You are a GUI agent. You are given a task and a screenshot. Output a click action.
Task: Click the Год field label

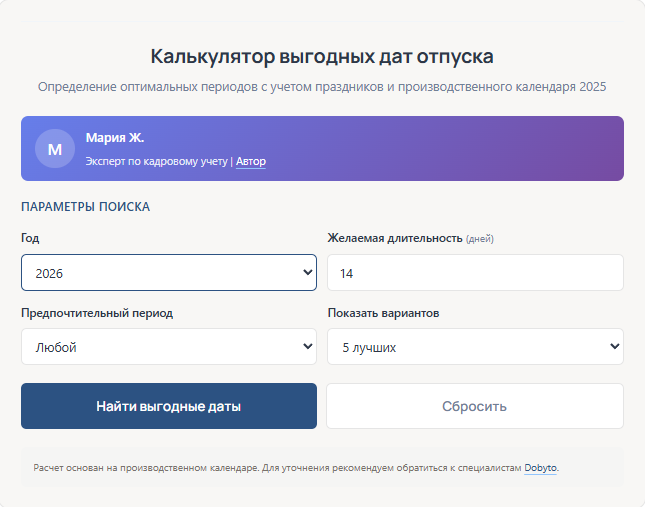pos(30,238)
